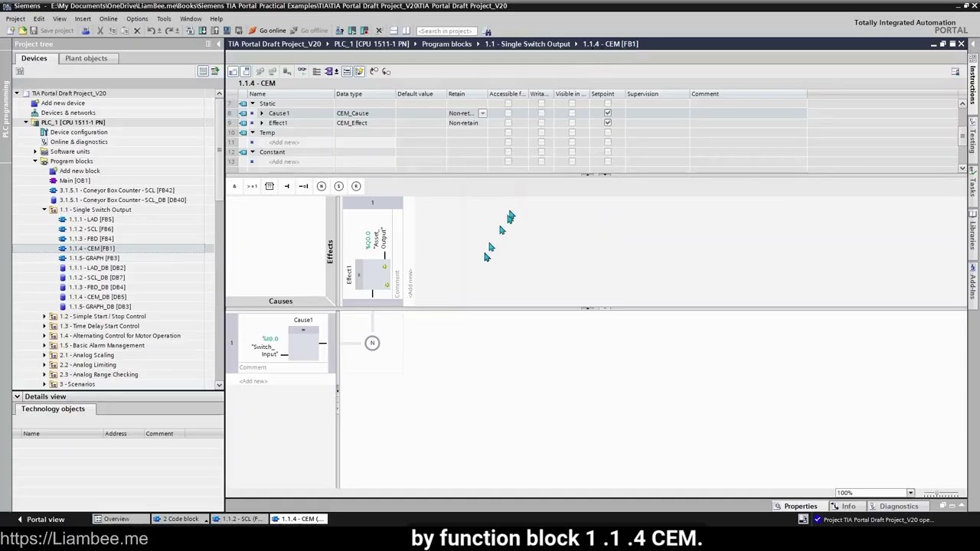
Task: Click the Cut scissors toolbar icon
Action: pos(100,31)
